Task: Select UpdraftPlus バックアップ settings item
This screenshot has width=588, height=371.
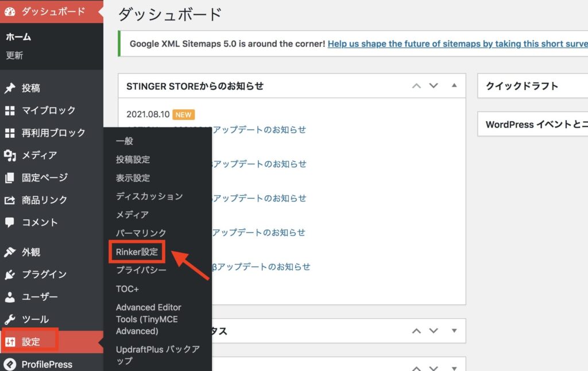Action: [158, 355]
